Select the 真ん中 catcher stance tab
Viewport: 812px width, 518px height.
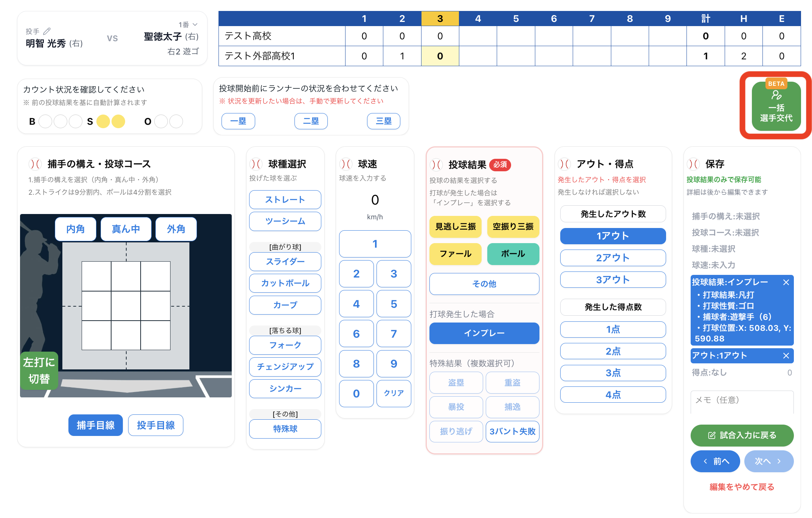tap(126, 229)
